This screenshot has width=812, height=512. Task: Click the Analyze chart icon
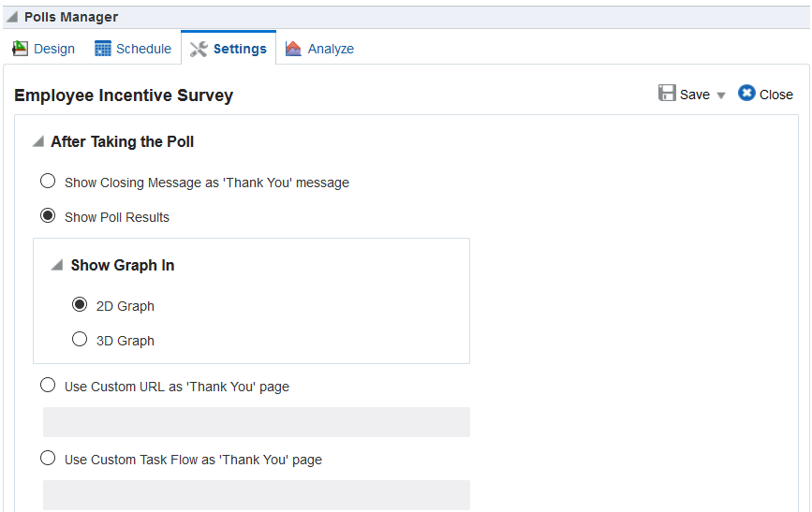click(294, 49)
